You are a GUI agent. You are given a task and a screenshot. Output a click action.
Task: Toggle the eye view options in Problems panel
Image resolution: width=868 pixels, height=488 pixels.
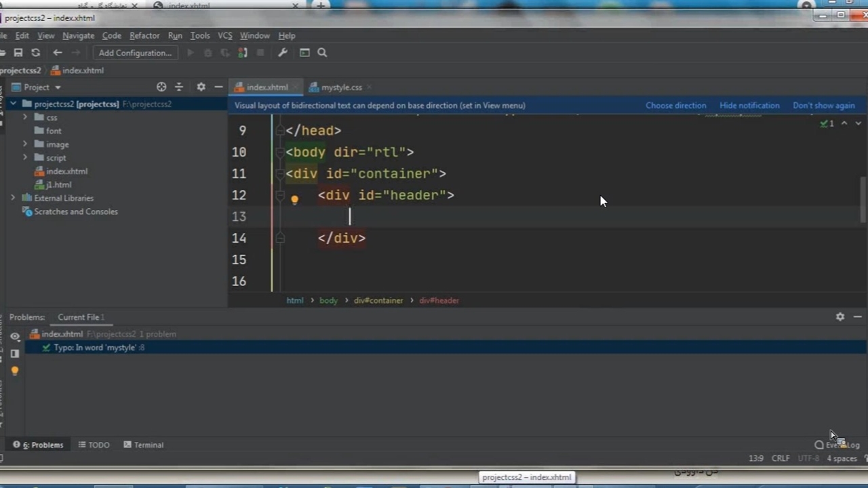(x=15, y=336)
